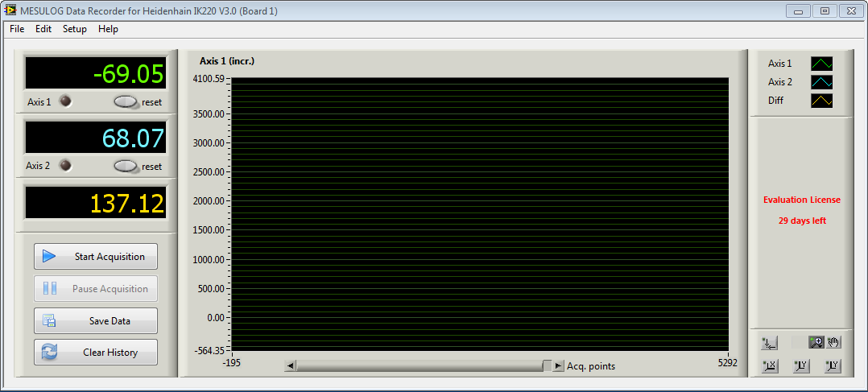Viewport: 868px width, 392px height.
Task: Click the Axis 1 status LED indicator
Action: pos(65,101)
